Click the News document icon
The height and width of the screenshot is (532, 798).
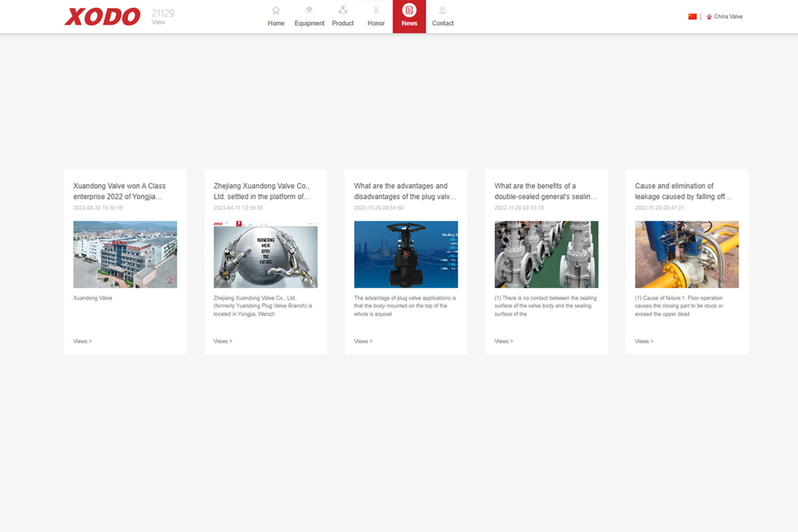(409, 10)
